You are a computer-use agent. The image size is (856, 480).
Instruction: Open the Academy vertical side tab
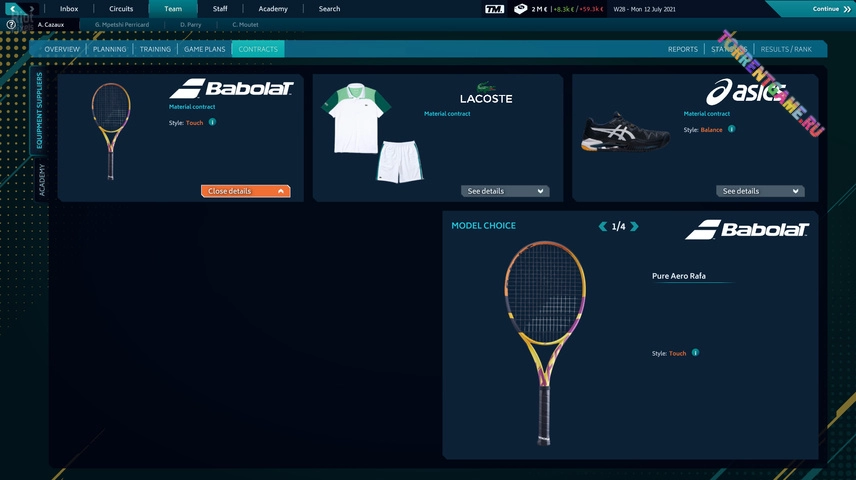(x=41, y=180)
